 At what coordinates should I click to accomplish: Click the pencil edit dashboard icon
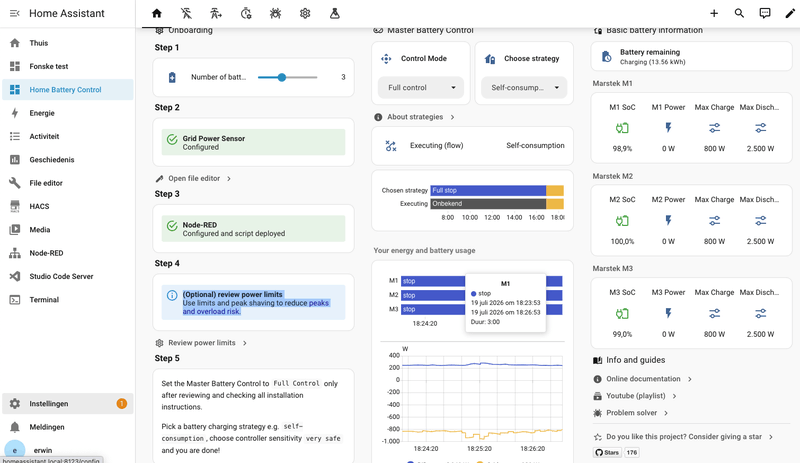point(790,13)
